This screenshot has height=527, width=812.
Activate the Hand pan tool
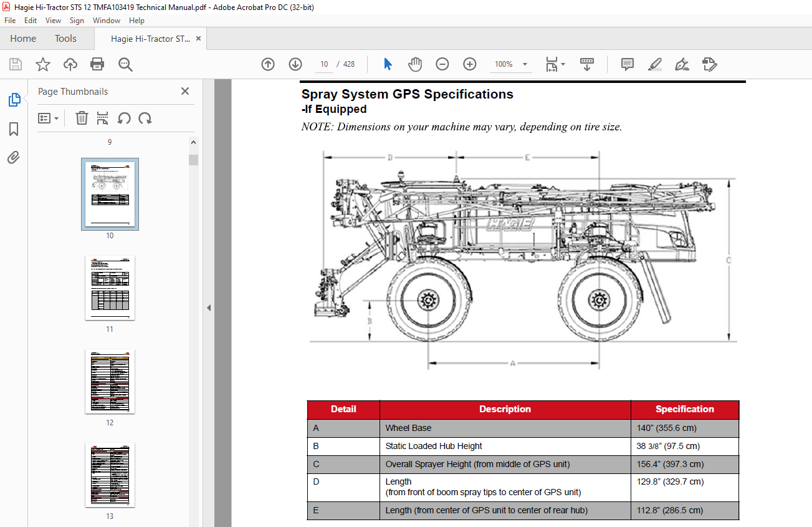click(x=415, y=64)
